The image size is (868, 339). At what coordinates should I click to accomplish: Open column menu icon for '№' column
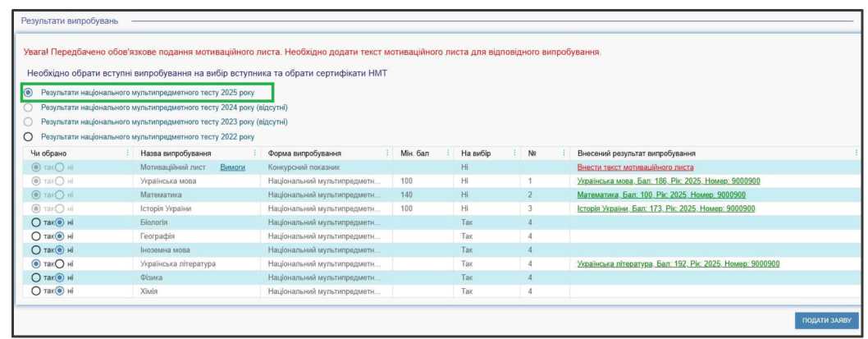[x=564, y=153]
